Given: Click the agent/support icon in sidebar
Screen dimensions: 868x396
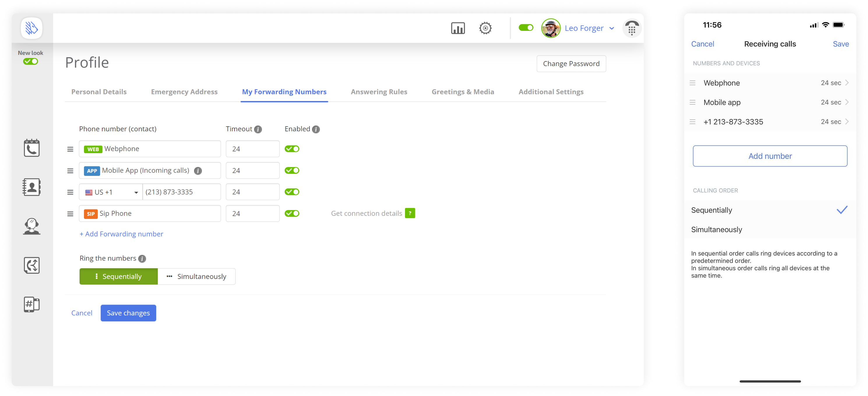Looking at the screenshot, I should [31, 226].
